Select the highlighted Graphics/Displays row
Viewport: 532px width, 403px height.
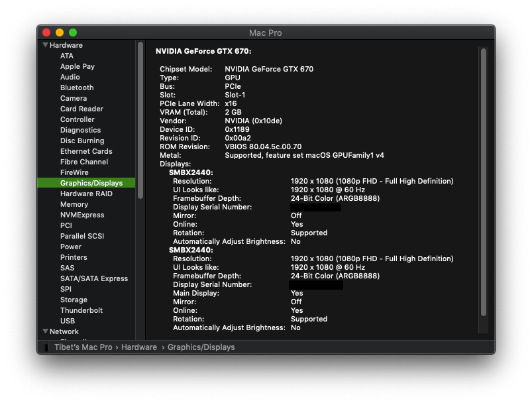(x=86, y=183)
